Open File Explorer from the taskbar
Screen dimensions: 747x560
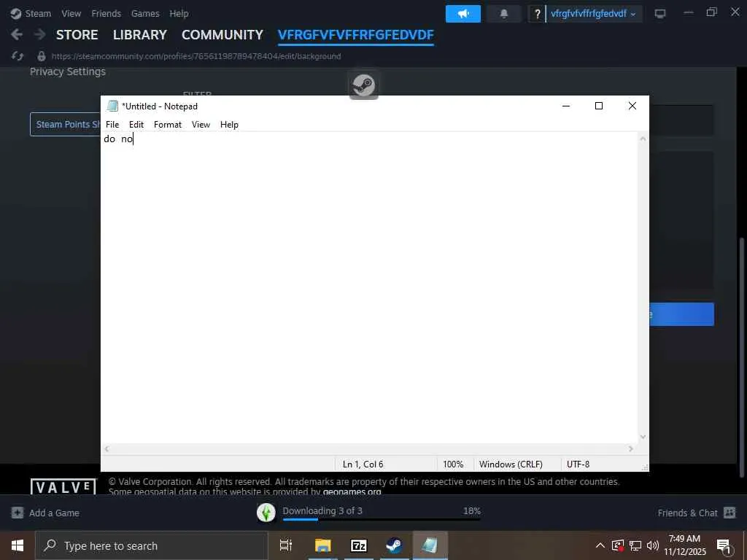coord(322,545)
